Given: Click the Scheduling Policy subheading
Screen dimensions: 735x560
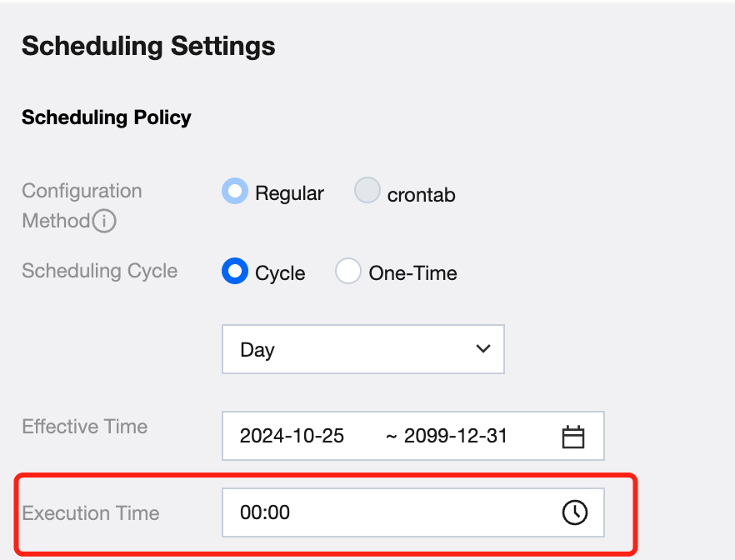Looking at the screenshot, I should click(x=107, y=117).
